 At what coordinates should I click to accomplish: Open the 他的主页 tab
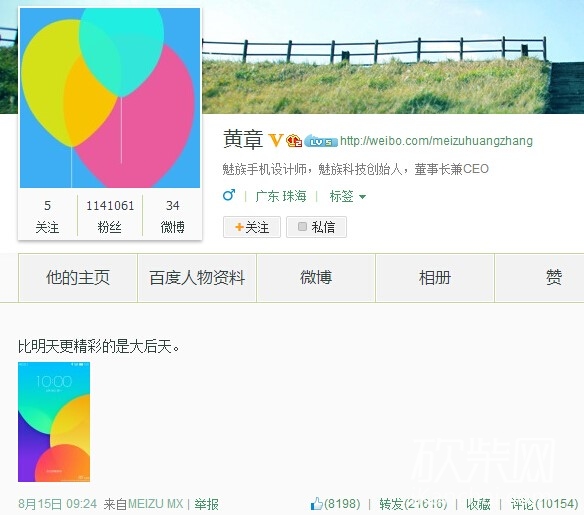[78, 278]
